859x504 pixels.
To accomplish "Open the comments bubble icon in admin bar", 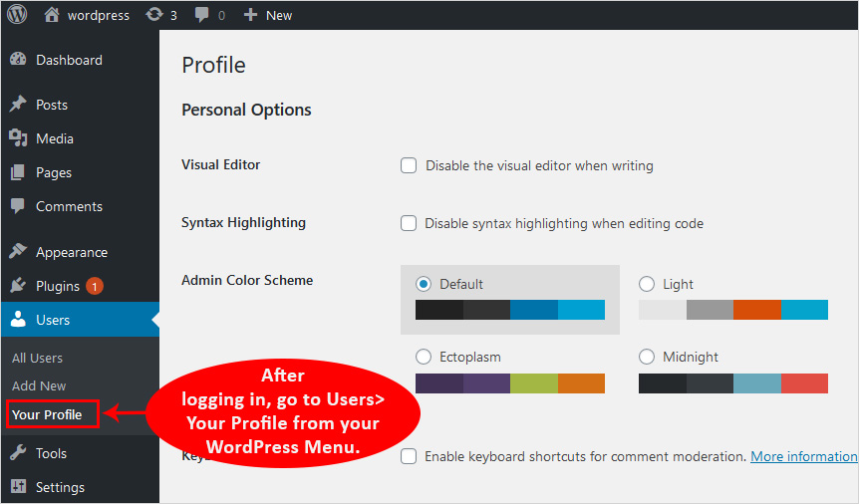I will [x=203, y=15].
